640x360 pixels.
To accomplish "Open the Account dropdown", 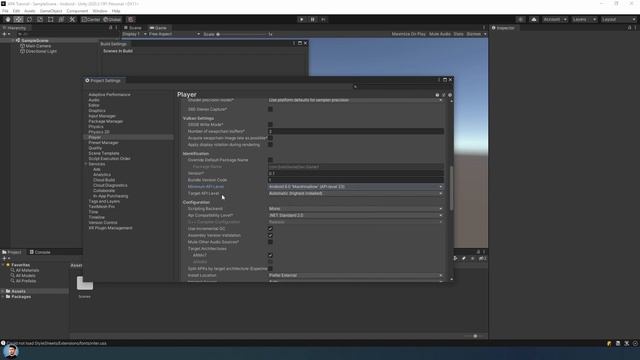I will point(555,19).
